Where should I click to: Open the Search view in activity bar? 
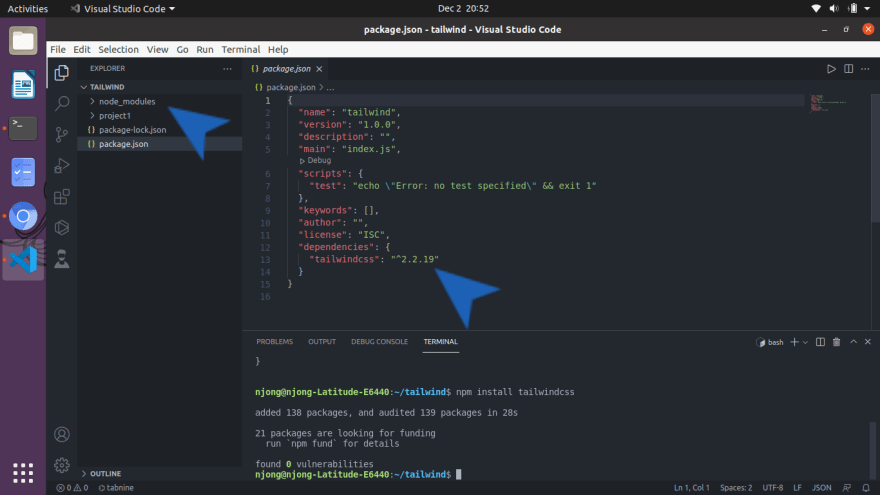[x=62, y=103]
